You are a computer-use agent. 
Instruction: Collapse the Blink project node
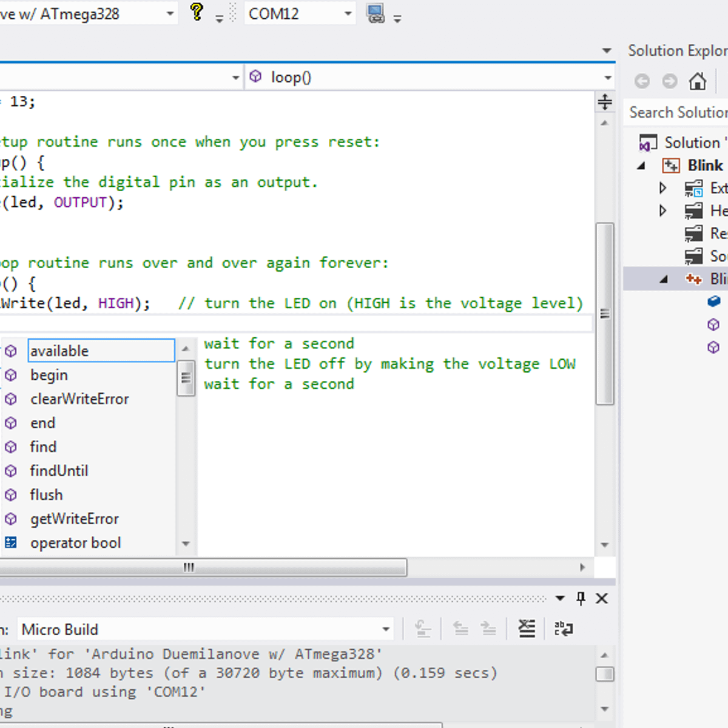(641, 166)
